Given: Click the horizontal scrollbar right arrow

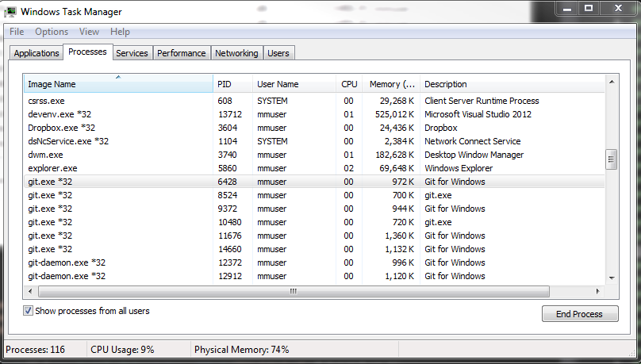Looking at the screenshot, I should point(597,291).
